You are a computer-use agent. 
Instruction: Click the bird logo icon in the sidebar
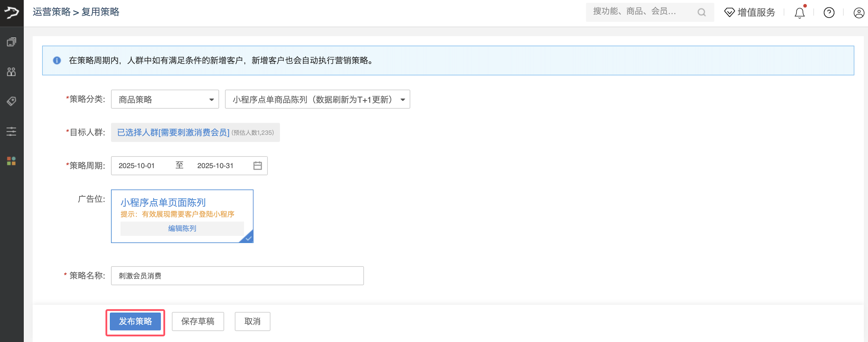[12, 13]
